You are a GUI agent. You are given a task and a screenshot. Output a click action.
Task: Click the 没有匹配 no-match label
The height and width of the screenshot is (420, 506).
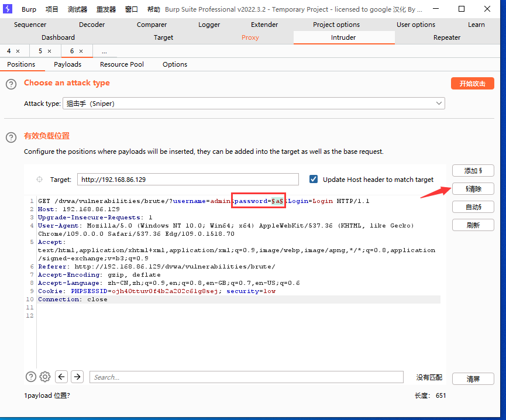[429, 377]
